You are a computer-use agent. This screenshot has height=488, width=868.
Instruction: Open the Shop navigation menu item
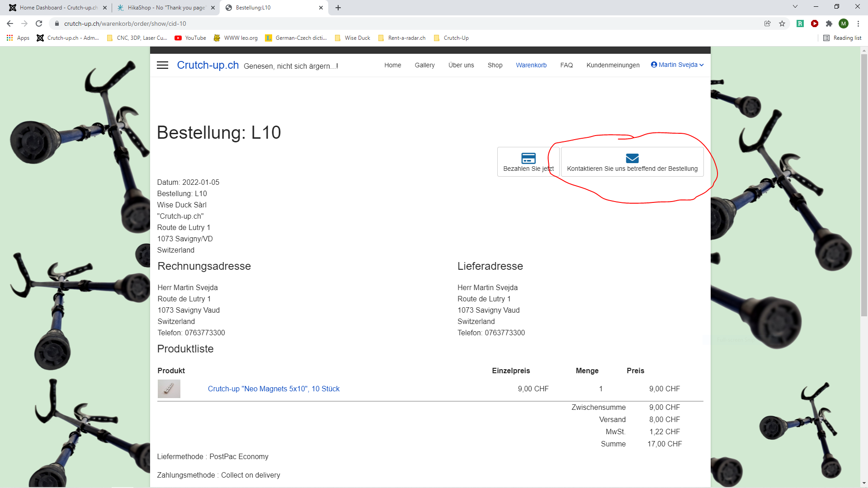pos(495,65)
